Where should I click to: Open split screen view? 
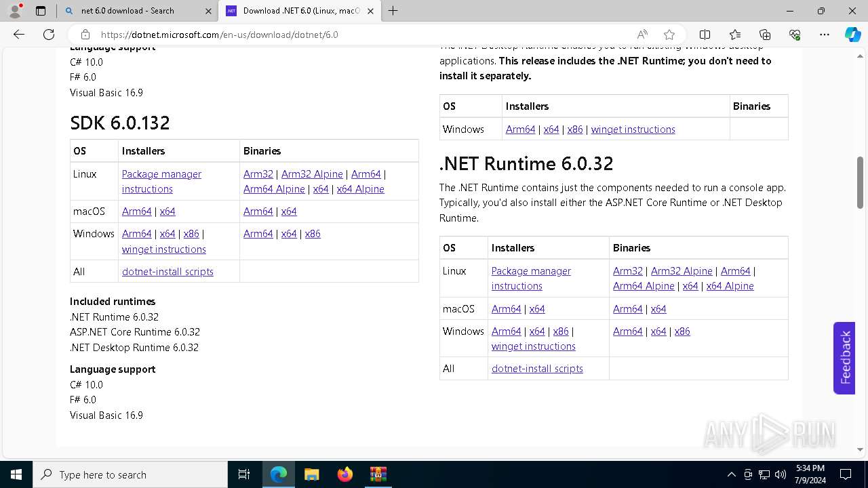point(705,35)
